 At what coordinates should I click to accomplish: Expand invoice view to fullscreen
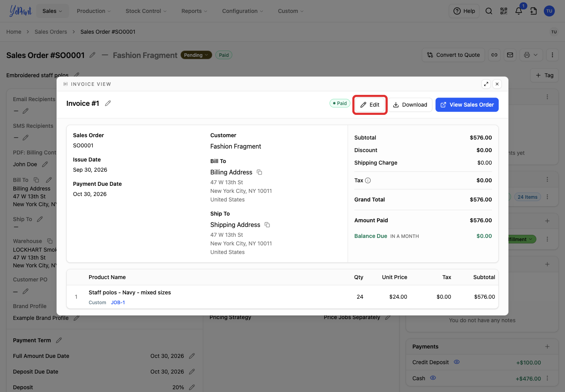point(486,84)
